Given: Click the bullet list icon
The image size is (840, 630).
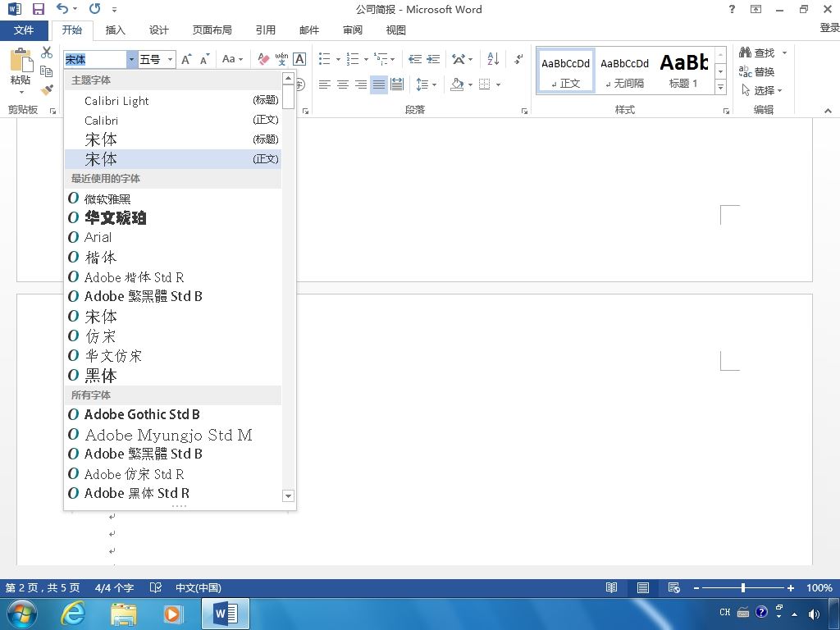Looking at the screenshot, I should click(x=324, y=59).
